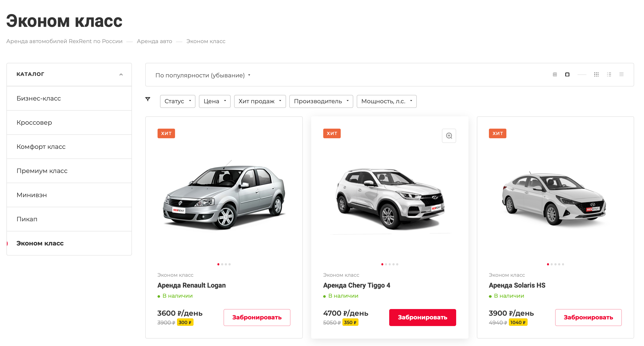Click the ХИТ badge on Chery Tiggo 4
644x346 pixels.
[332, 133]
